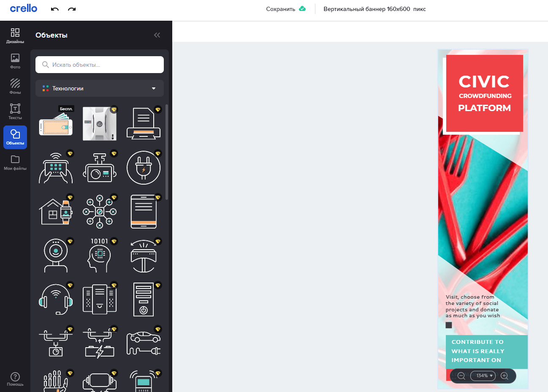Insert the electric plug icon object
This screenshot has width=548, height=392.
(x=144, y=168)
